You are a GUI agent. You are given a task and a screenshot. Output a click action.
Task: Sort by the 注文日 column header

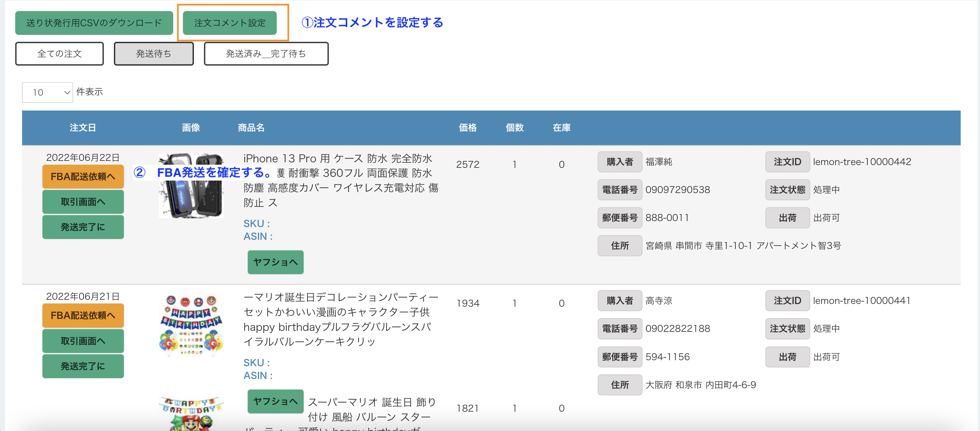tap(83, 127)
